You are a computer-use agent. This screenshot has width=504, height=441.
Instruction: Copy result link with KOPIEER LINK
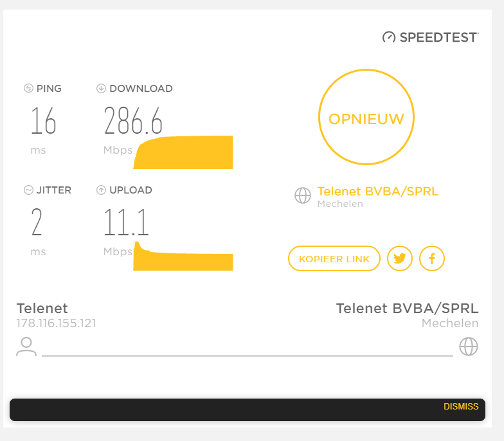334,258
